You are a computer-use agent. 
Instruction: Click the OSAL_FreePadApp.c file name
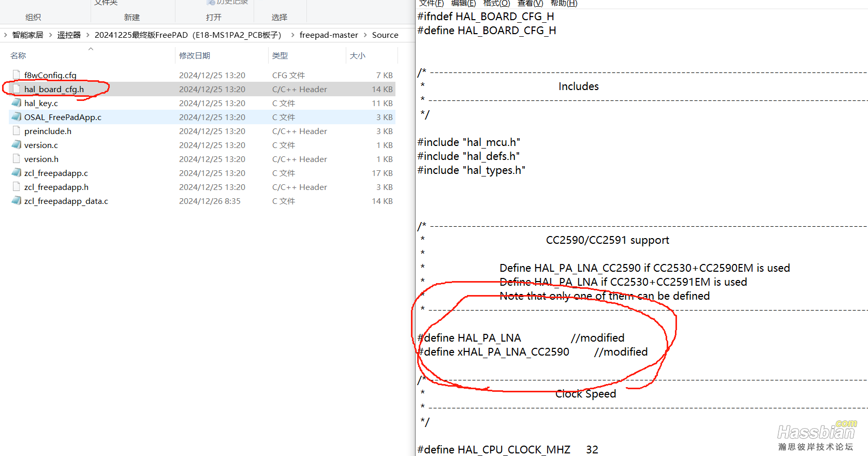click(x=63, y=117)
